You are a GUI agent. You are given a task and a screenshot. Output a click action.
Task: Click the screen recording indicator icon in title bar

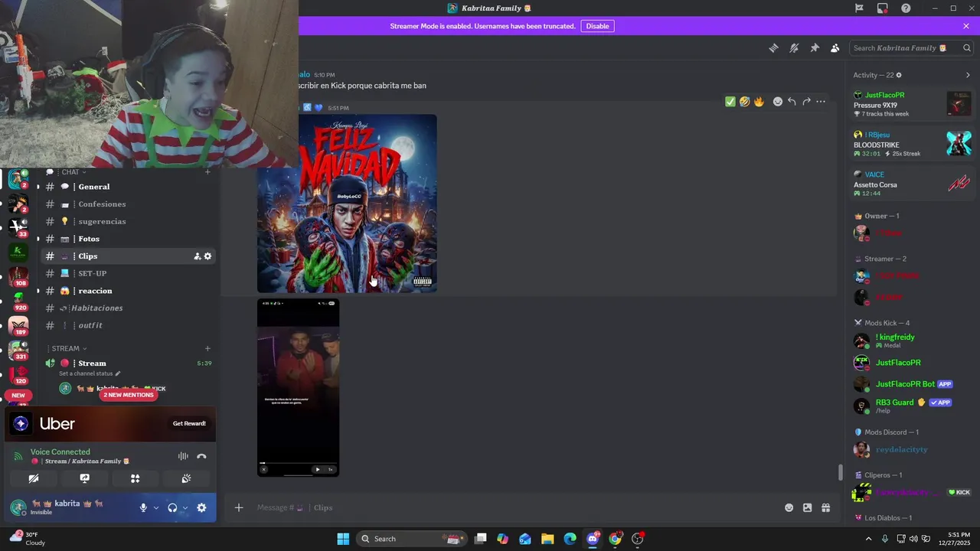point(883,8)
